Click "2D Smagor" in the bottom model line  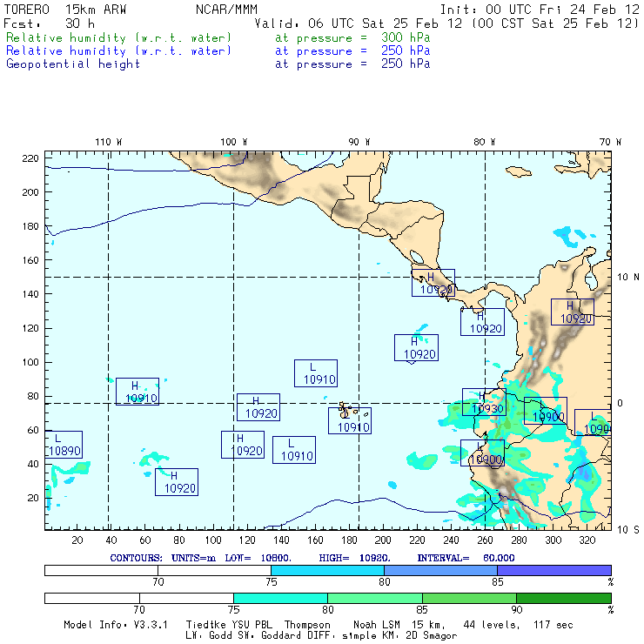click(x=432, y=636)
